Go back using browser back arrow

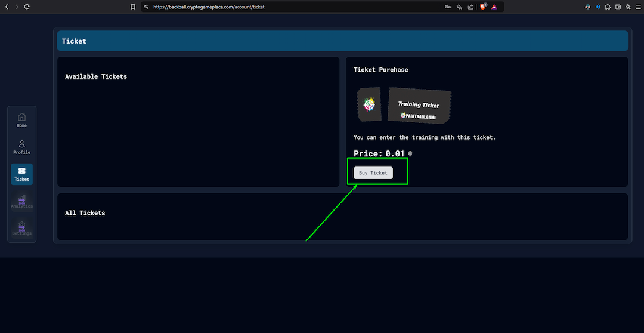point(5,7)
